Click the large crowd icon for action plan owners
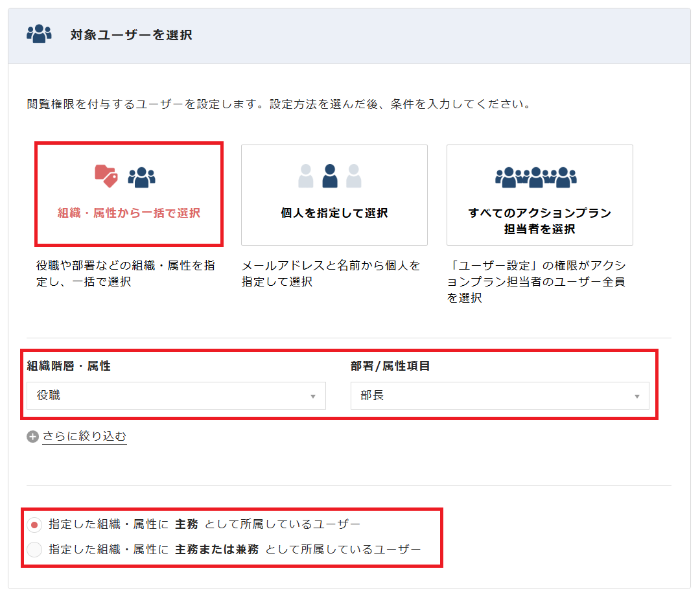 coord(536,176)
